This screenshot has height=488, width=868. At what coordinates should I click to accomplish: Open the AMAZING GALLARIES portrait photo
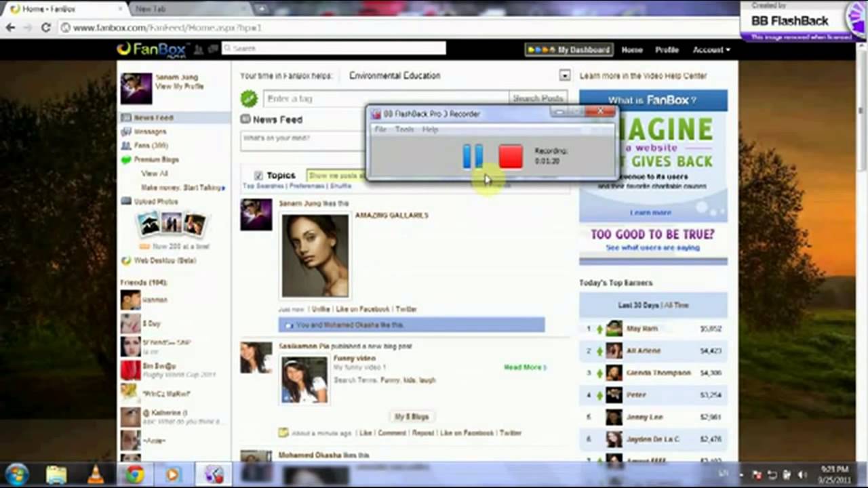315,256
